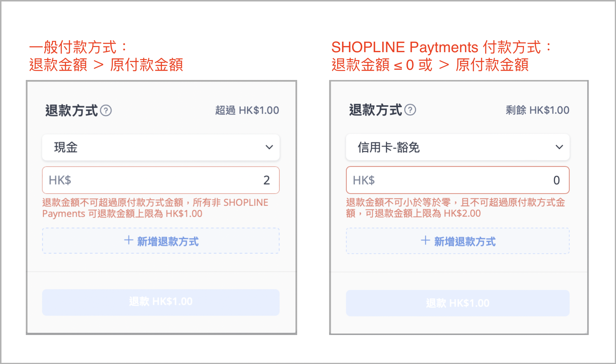Click help icon beside left 退款方式 heading
This screenshot has width=616, height=364.
coord(106,110)
